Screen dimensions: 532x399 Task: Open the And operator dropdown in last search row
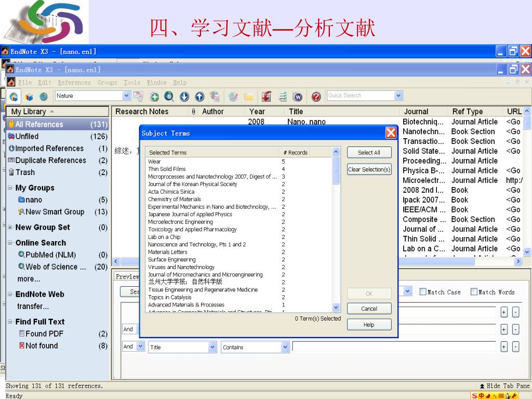[140, 347]
